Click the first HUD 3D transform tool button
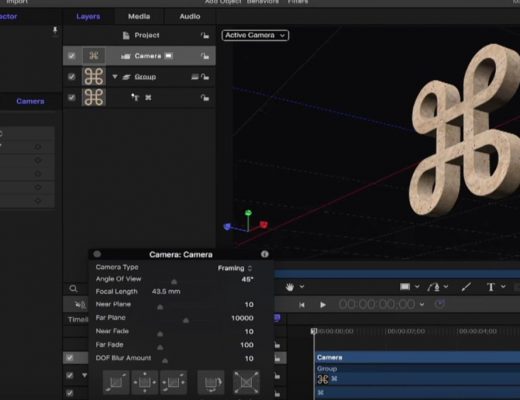The height and width of the screenshot is (400, 520). 116,382
